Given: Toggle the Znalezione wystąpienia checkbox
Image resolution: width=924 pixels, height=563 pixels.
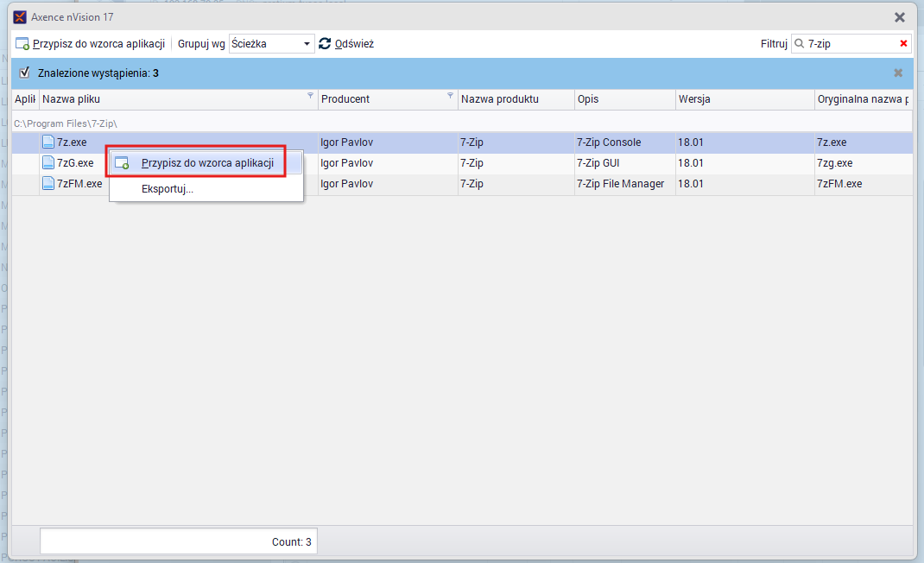Looking at the screenshot, I should pyautogui.click(x=25, y=73).
